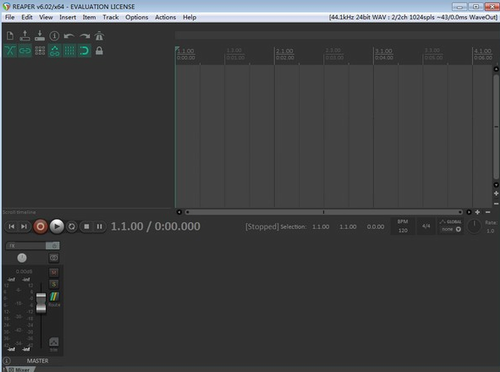Open the Edit menu
This screenshot has height=372, width=500.
point(27,17)
